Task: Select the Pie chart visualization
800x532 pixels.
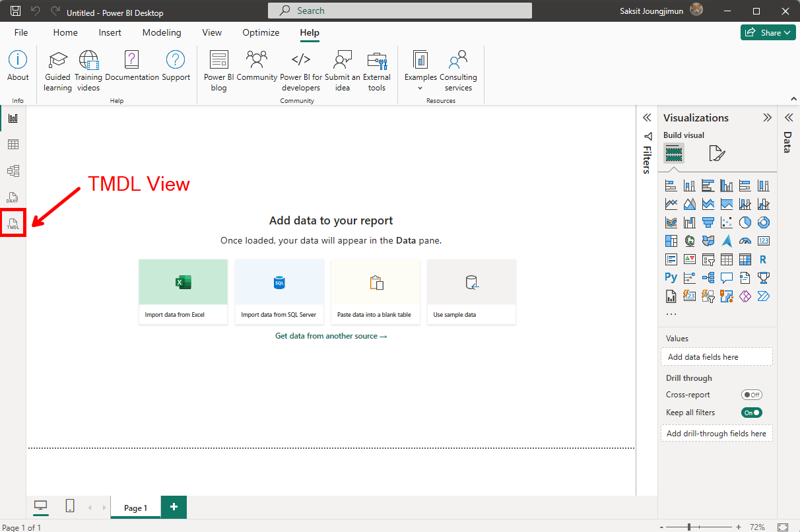Action: (x=745, y=222)
